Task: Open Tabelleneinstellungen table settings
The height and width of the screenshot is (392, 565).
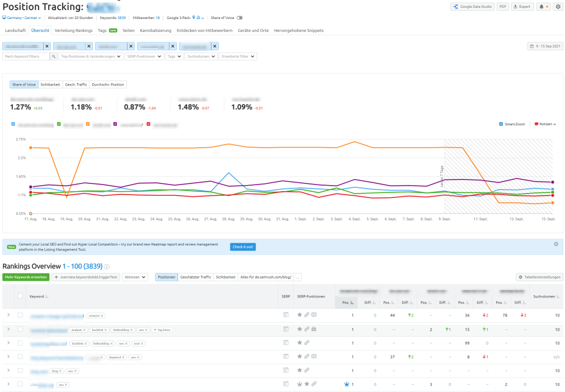Action: click(x=539, y=277)
